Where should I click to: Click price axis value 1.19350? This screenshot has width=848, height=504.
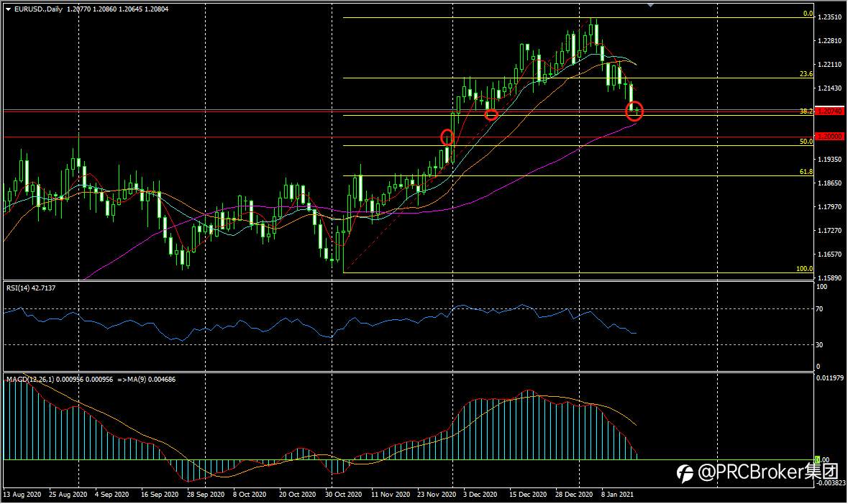[x=829, y=160]
